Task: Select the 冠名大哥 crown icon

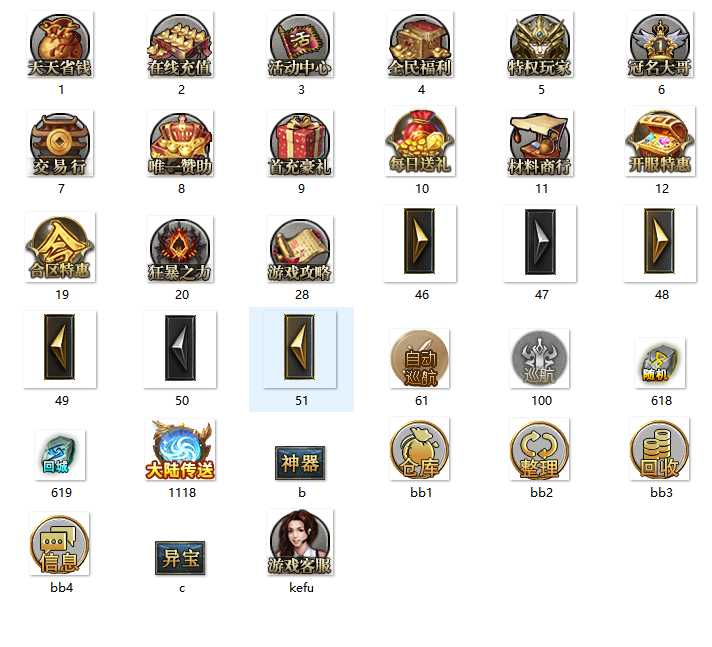Action: [x=660, y=44]
